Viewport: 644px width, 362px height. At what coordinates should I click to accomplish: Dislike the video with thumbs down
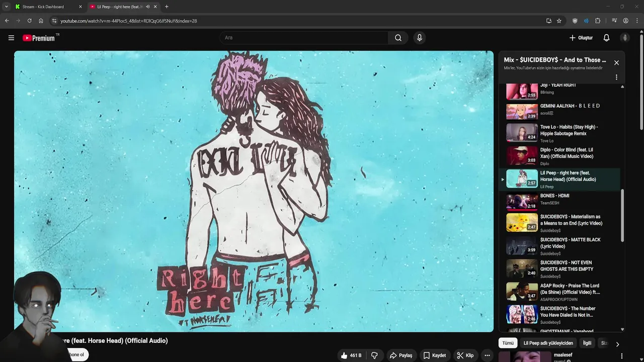coord(374,355)
